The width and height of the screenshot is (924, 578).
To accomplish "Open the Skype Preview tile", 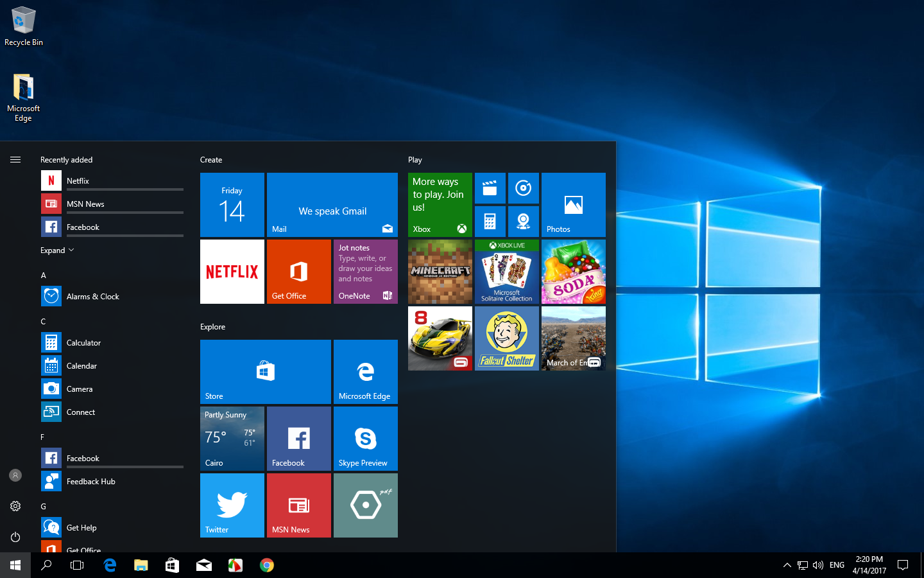I will (x=366, y=439).
